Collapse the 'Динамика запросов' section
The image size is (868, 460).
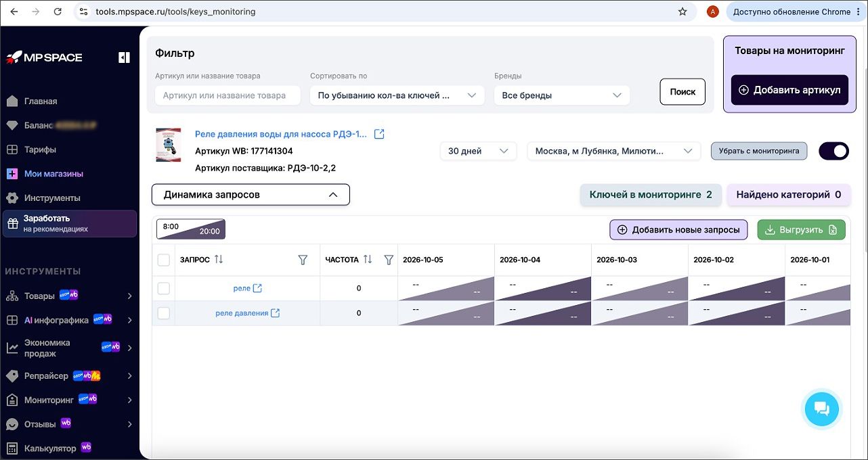click(251, 195)
